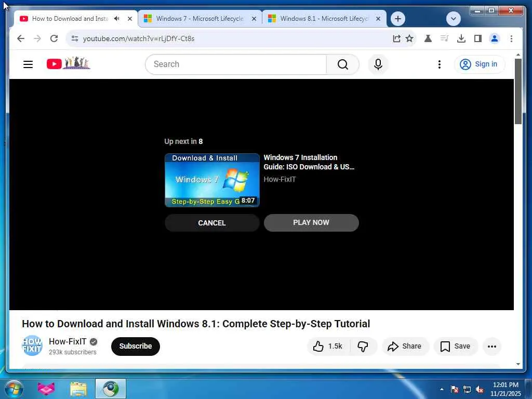Screen dimensions: 532x399
Task: Click Windows 7 Installation Guide title
Action: 309,162
